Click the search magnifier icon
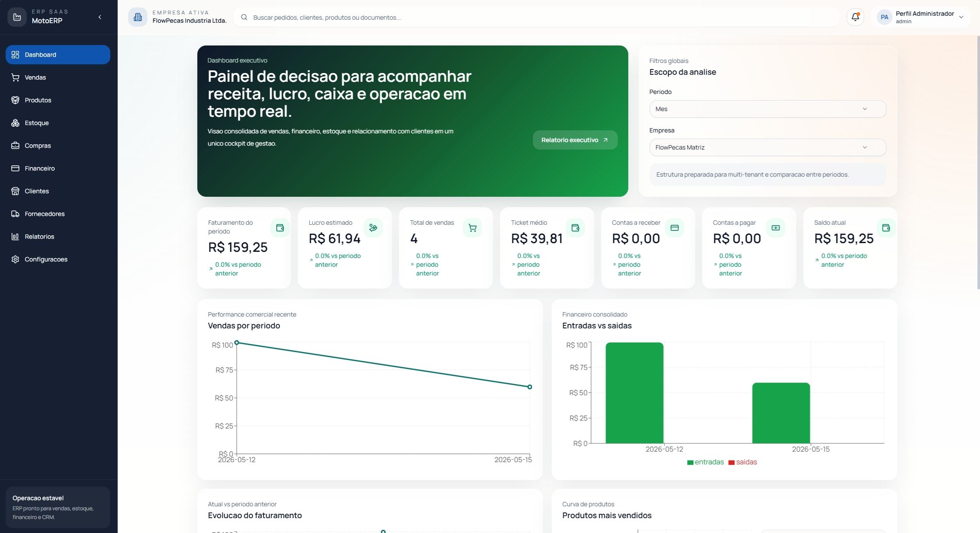Viewport: 980px width, 533px height. (244, 17)
